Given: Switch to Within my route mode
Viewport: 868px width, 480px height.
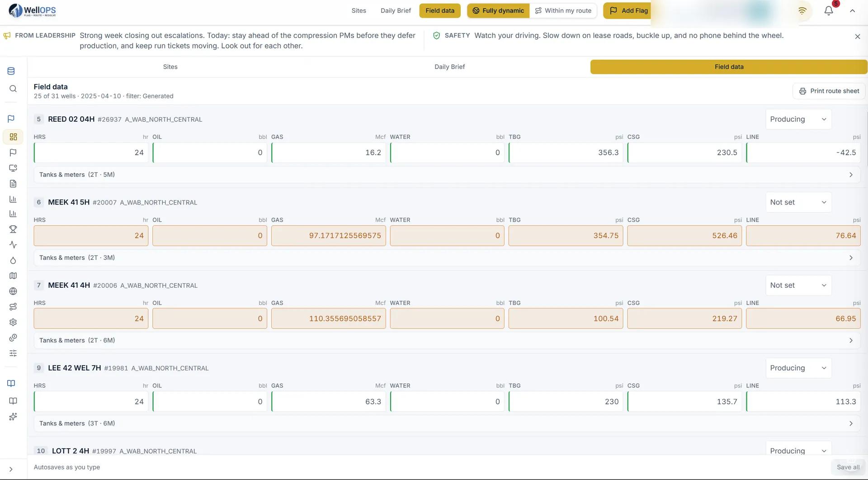Looking at the screenshot, I should 563,10.
